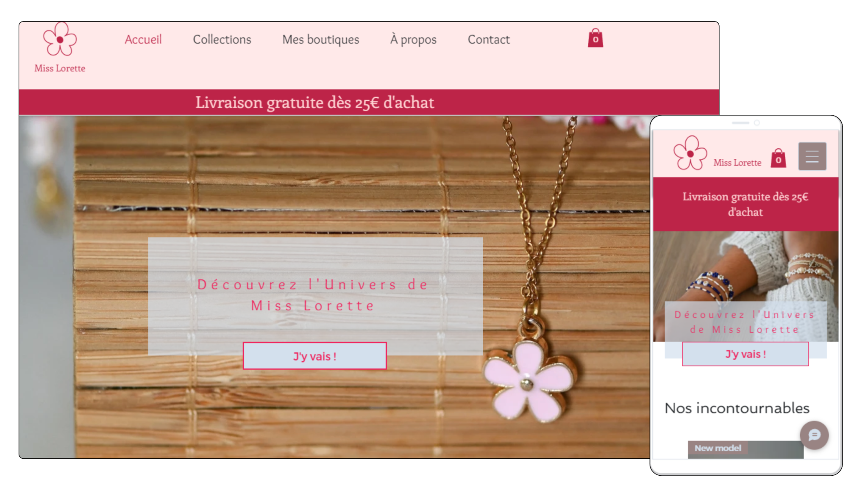The height and width of the screenshot is (488, 868).
Task: Click the desktop J'y vais button
Action: pos(314,356)
